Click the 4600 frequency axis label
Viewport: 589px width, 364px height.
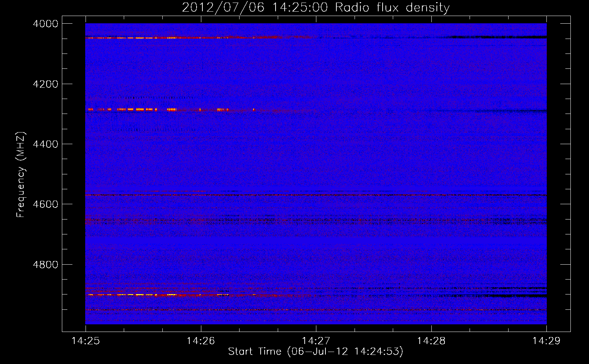tap(46, 204)
